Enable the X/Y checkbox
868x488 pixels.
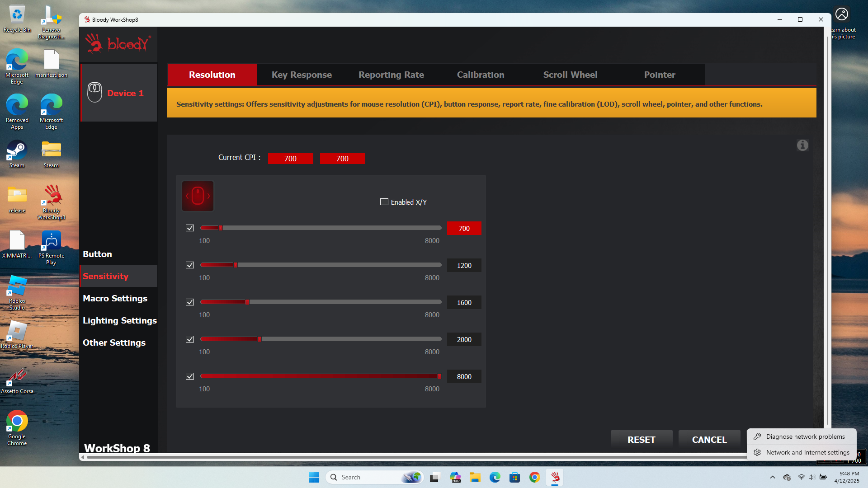coord(384,202)
